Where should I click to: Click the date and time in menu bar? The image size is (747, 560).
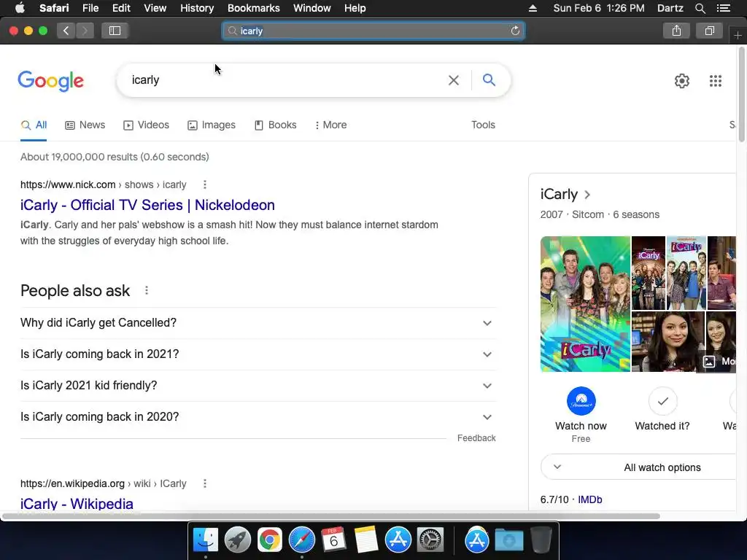pyautogui.click(x=599, y=8)
